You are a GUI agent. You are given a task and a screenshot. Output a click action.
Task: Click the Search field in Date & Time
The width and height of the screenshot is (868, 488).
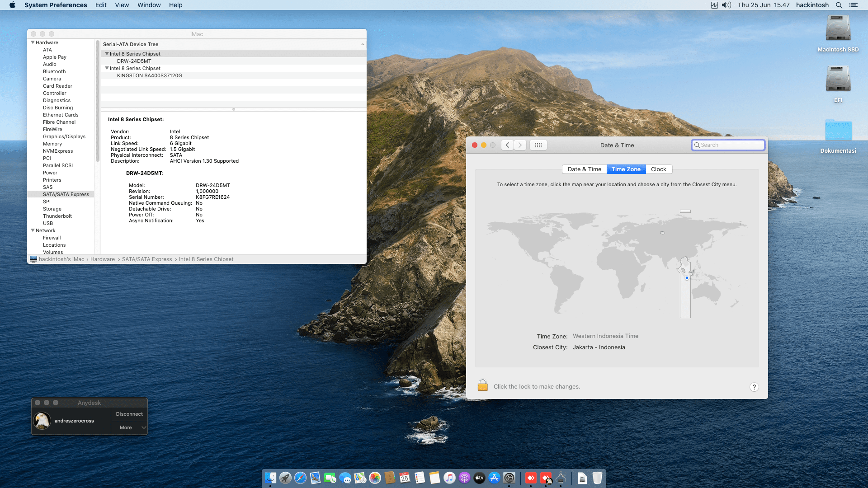[730, 145]
